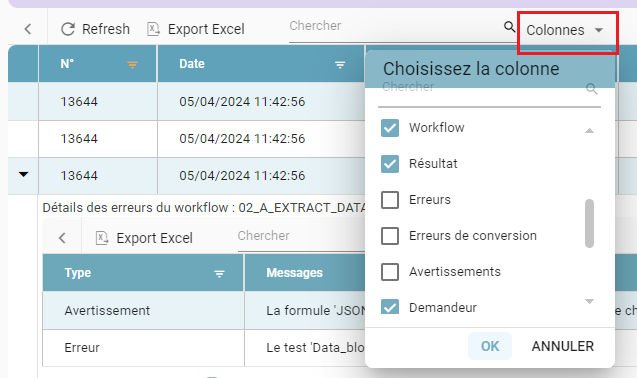Image resolution: width=637 pixels, height=378 pixels.
Task: Click the Refresh button
Action: (x=95, y=29)
